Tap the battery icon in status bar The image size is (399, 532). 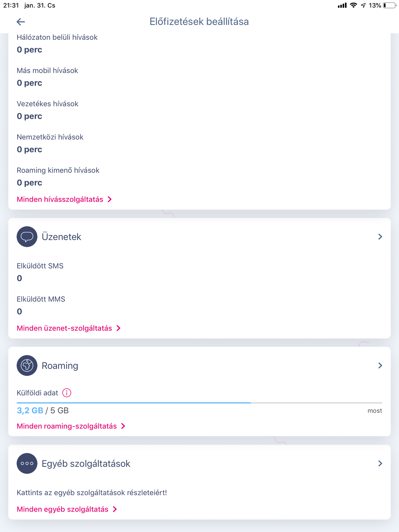pyautogui.click(x=390, y=5)
